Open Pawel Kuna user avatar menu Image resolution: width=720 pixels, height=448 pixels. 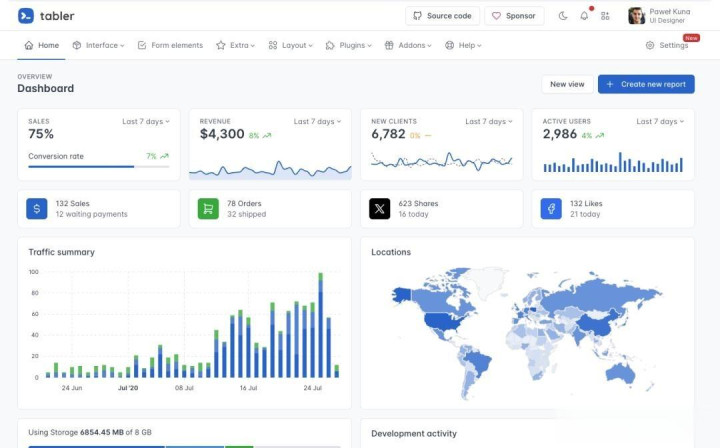(636, 16)
